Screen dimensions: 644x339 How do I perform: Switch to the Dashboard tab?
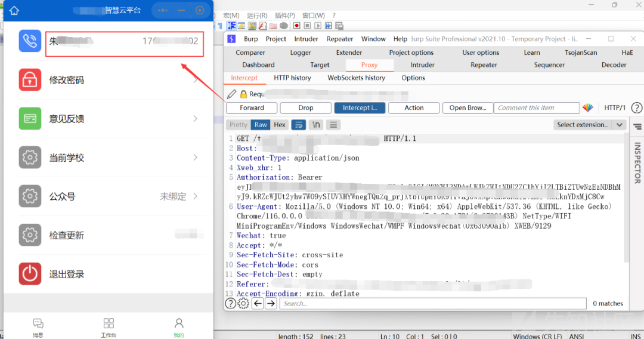coord(258,65)
